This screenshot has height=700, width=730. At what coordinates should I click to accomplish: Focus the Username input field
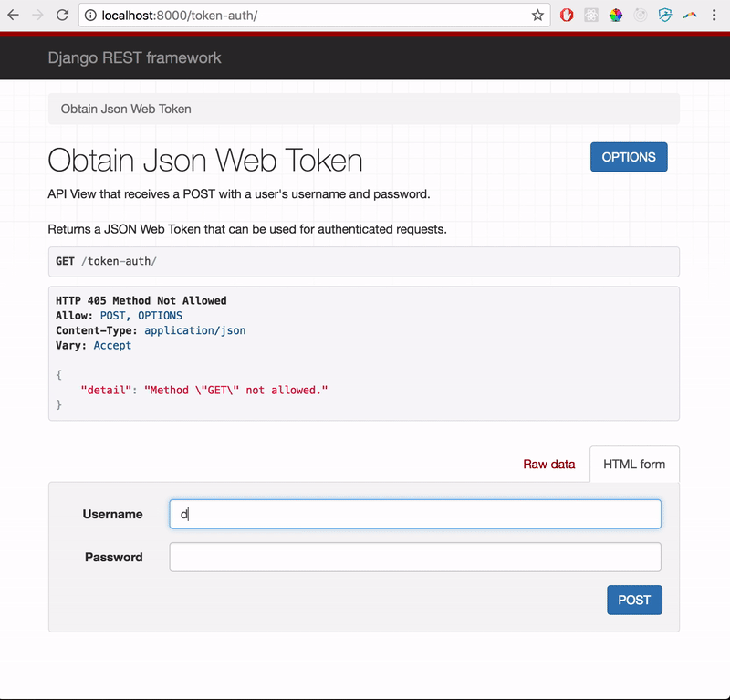tap(415, 514)
